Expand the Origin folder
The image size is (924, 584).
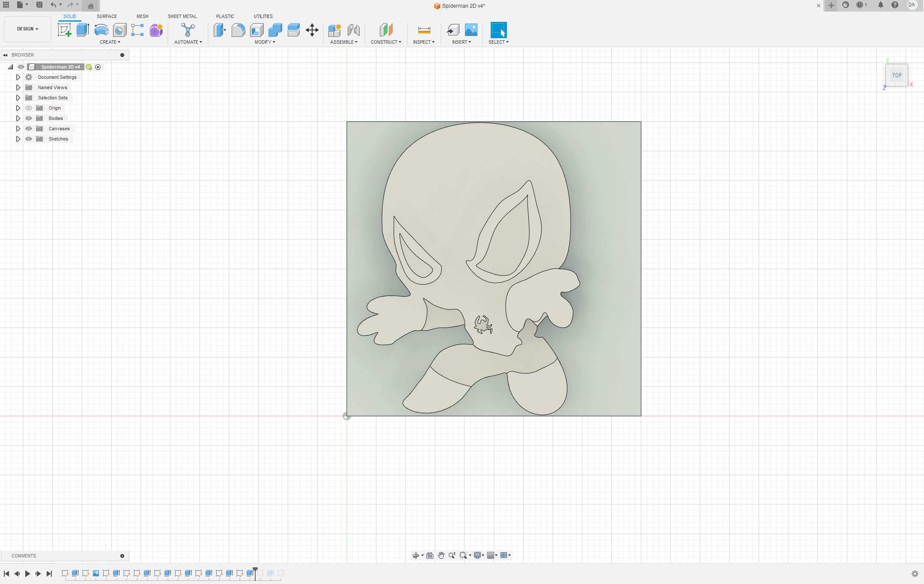(x=18, y=108)
